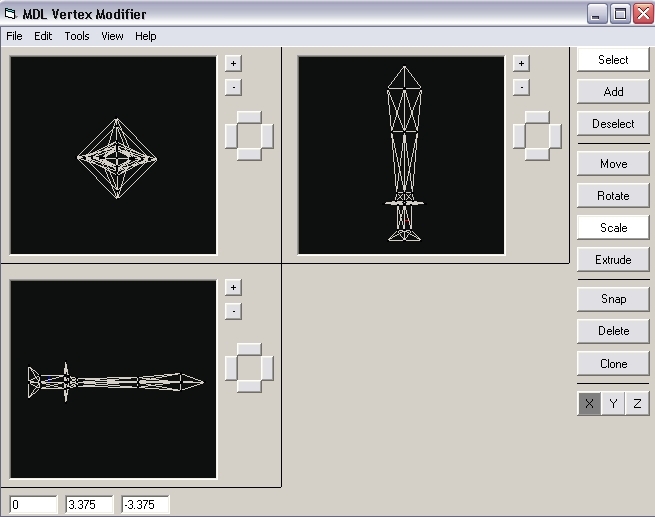The width and height of the screenshot is (655, 517).
Task: Zoom out the top-left viewport with minus
Action: click(x=233, y=87)
